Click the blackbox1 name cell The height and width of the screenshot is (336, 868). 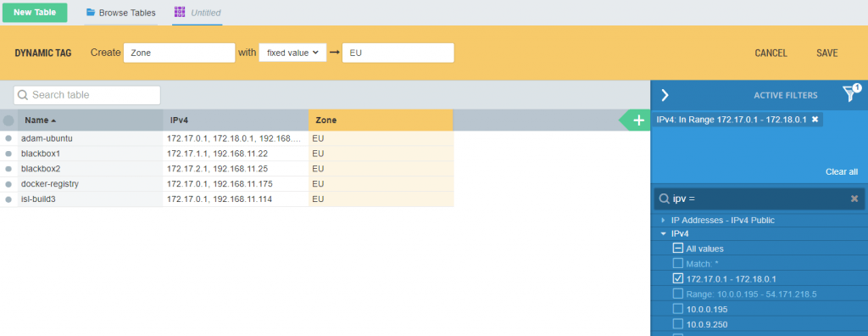point(90,154)
